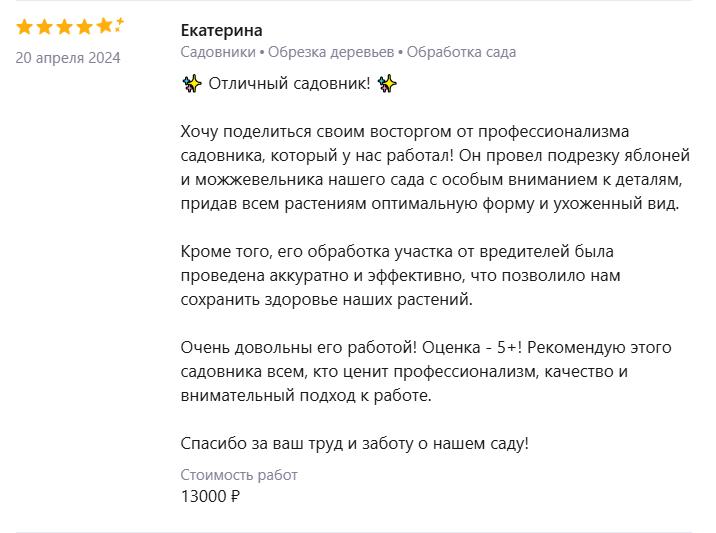Click the review date '20 апреля 2024'
This screenshot has width=716, height=533.
pyautogui.click(x=68, y=58)
